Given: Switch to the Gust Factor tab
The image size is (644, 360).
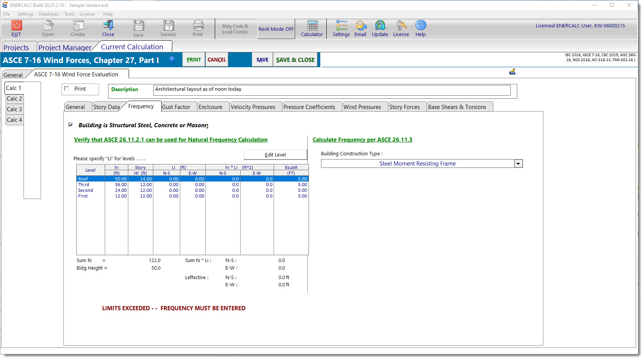Looking at the screenshot, I should 176,107.
